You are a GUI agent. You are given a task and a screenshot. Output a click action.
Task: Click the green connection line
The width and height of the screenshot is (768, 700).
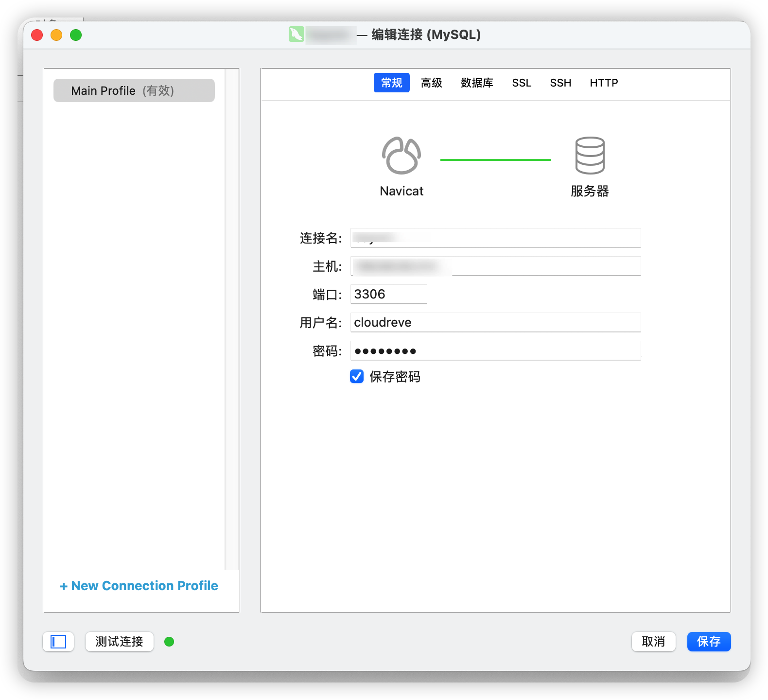[x=496, y=159]
